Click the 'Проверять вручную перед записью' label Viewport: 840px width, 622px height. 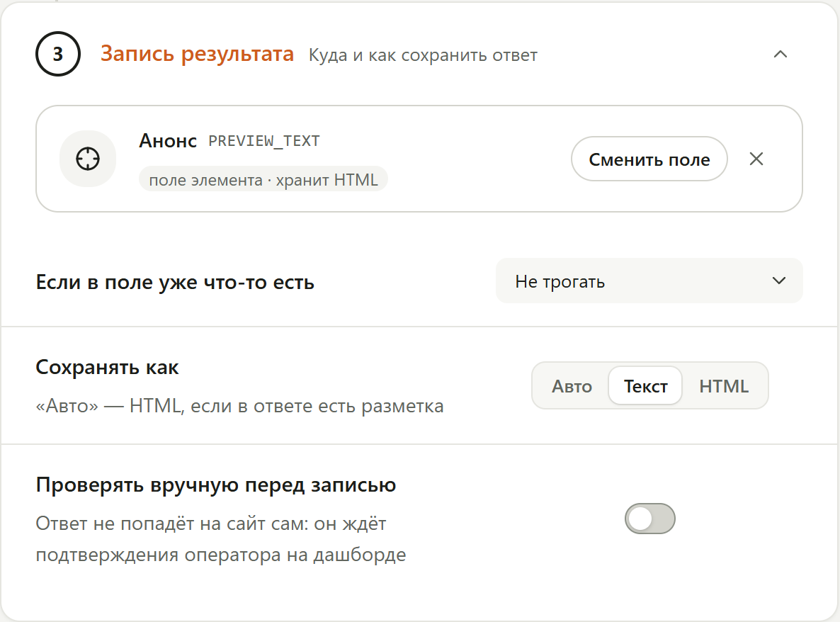click(x=216, y=485)
